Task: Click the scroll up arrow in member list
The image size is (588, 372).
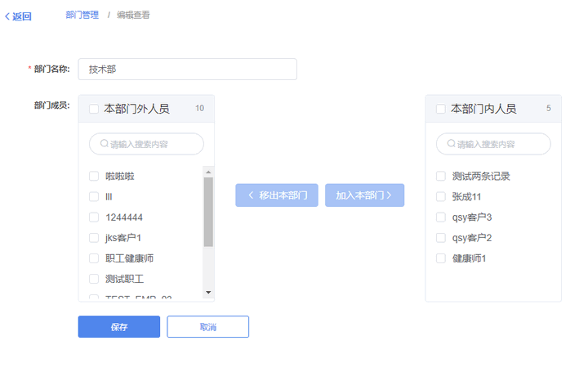Action: (208, 172)
